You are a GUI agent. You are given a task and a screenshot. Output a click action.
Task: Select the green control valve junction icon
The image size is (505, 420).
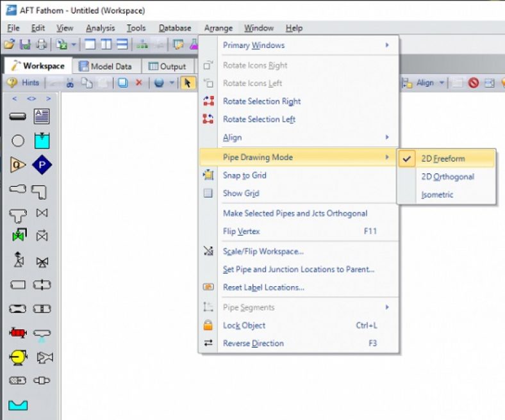[x=18, y=236]
